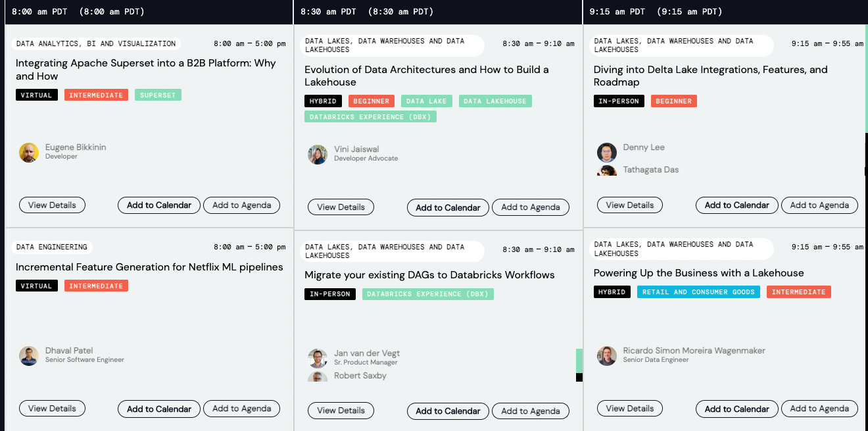Click the BEGINNER tag on Delta Lake session
868x431 pixels.
click(673, 101)
